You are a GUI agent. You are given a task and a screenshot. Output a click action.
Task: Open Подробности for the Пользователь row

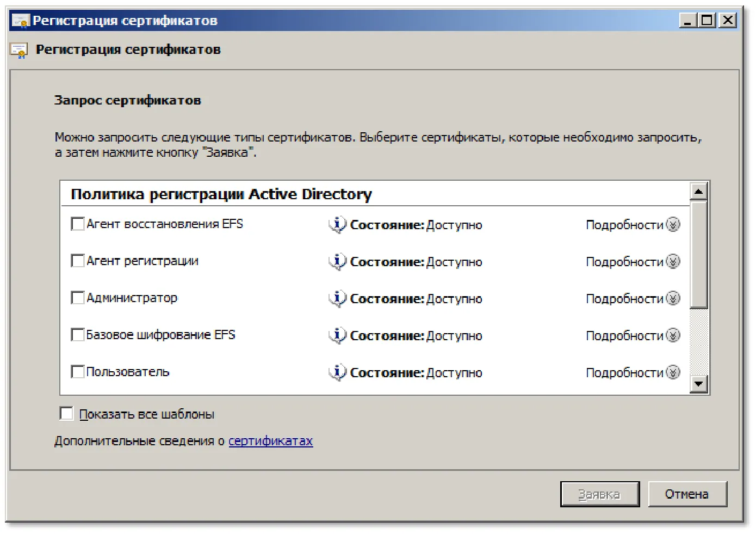[633, 373]
